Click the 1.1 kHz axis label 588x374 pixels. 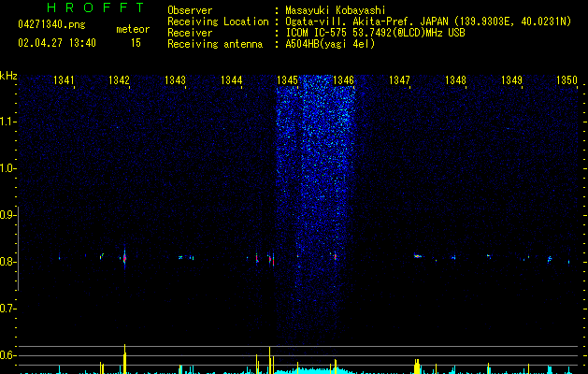[7, 122]
